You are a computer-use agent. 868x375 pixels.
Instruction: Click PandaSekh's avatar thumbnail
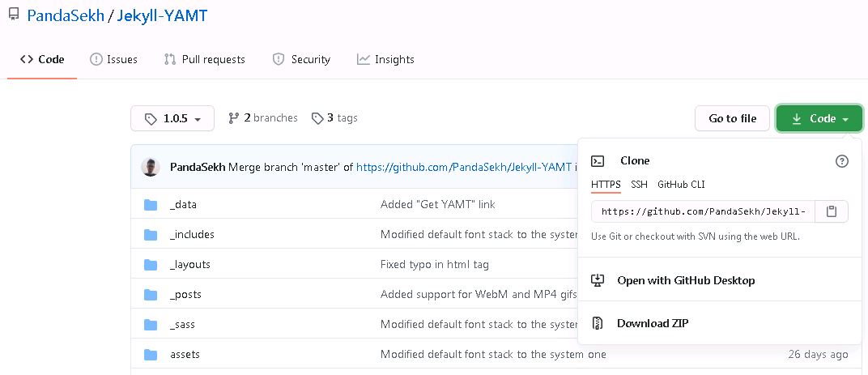[151, 167]
